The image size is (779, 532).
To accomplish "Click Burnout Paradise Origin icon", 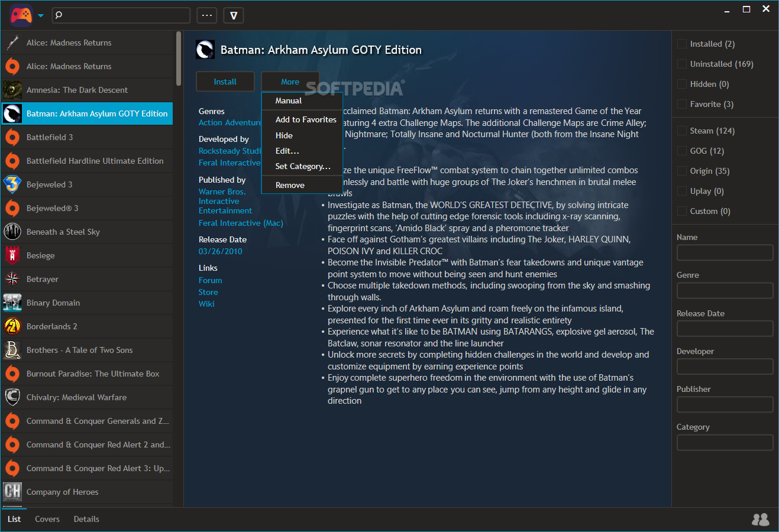I will [12, 374].
